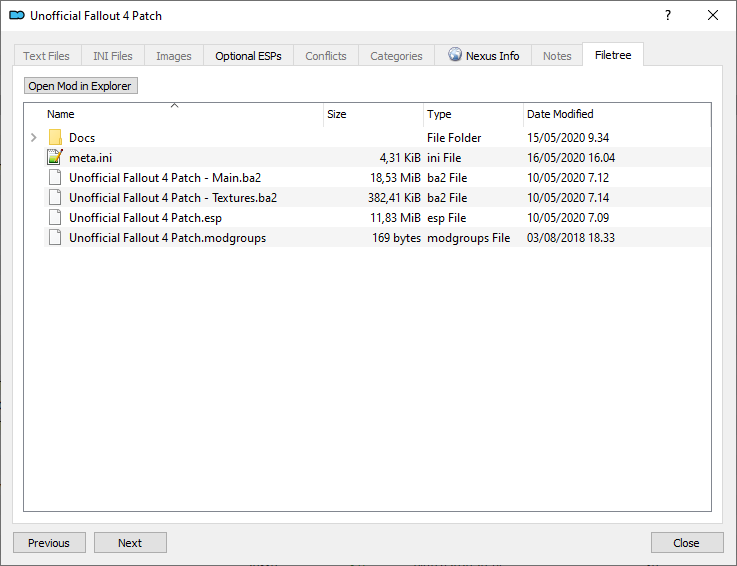Click the help question mark button
This screenshot has width=737, height=566.
point(668,16)
